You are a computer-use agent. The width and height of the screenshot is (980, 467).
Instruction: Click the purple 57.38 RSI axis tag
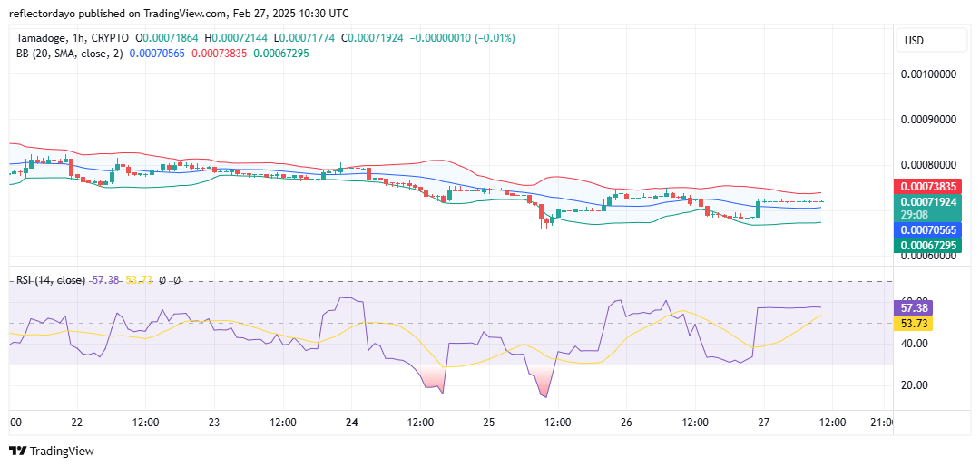[x=915, y=308]
